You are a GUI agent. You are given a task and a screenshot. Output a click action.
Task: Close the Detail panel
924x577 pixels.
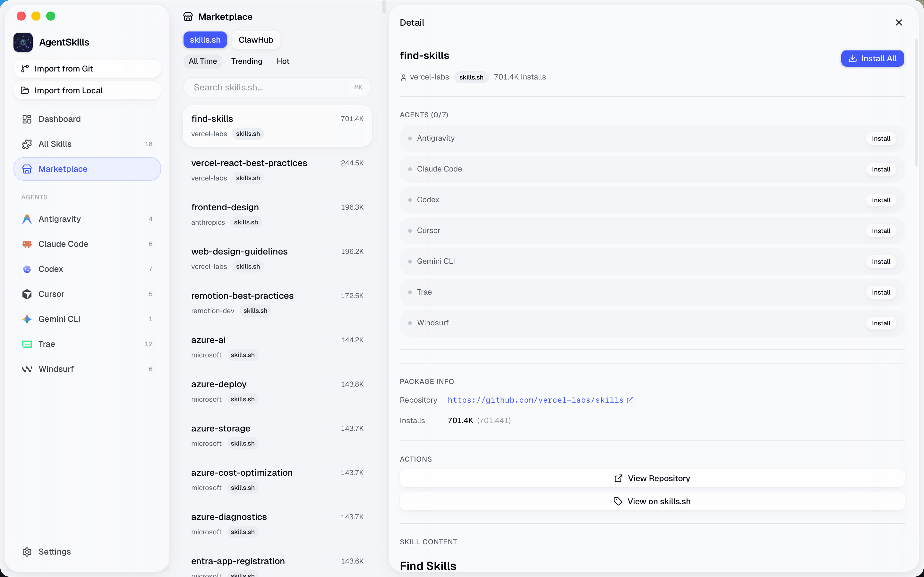coord(898,22)
